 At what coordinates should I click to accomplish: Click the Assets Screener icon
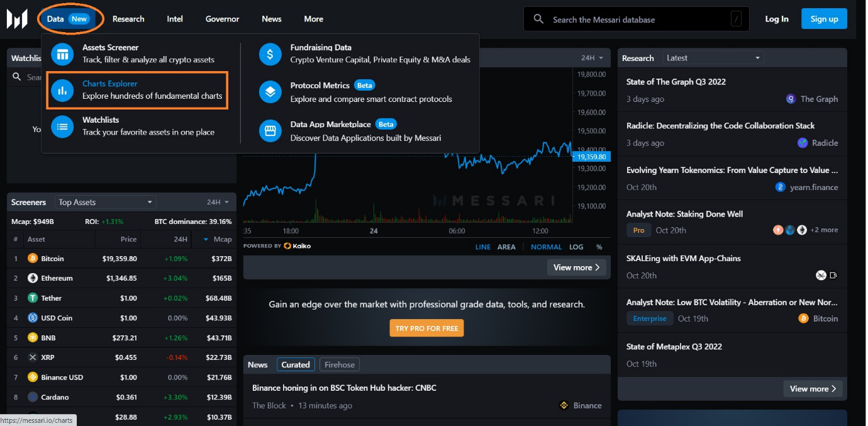coord(62,54)
